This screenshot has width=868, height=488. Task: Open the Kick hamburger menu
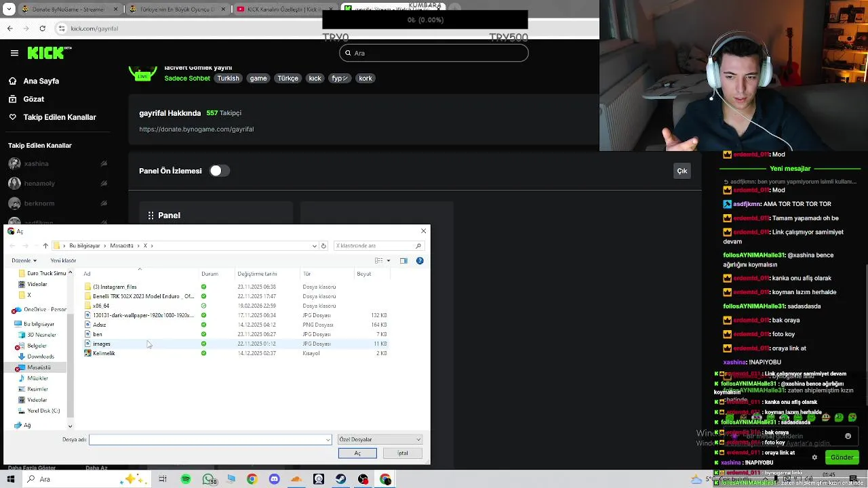tap(14, 53)
